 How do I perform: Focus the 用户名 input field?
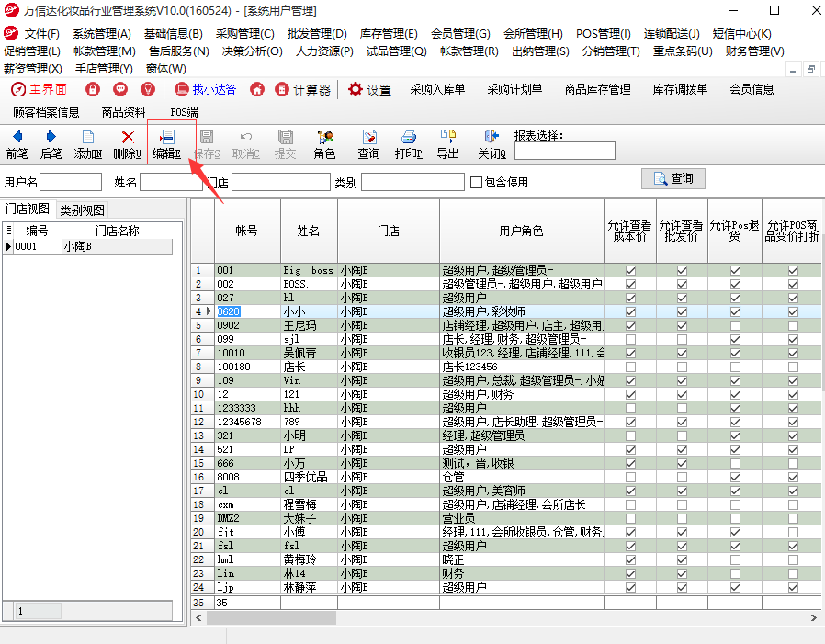pyautogui.click(x=71, y=182)
